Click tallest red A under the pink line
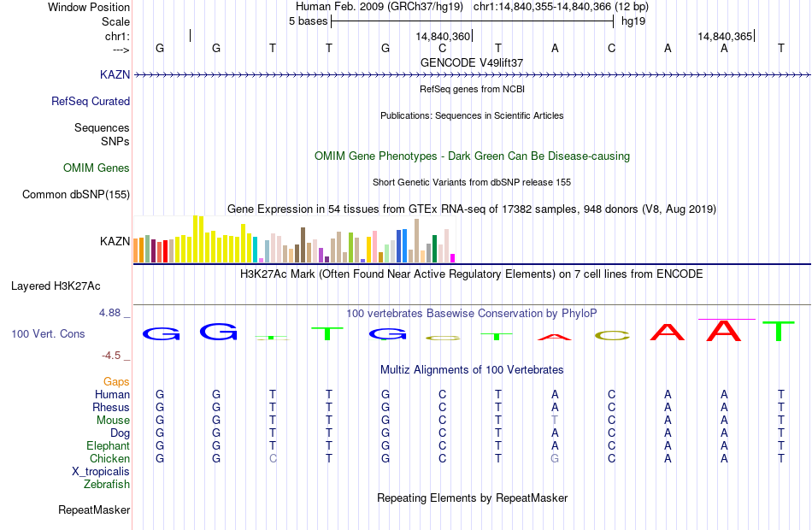The height and width of the screenshot is (530, 812). point(723,331)
